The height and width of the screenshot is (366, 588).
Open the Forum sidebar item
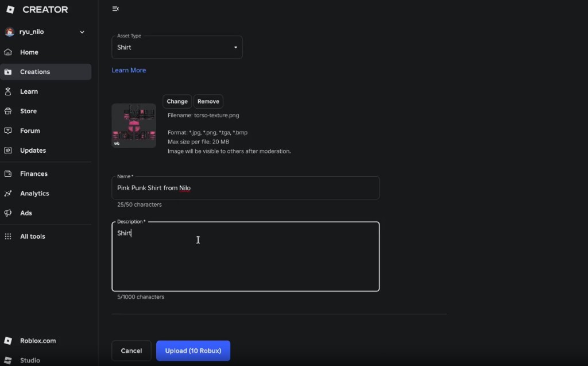pos(46,130)
